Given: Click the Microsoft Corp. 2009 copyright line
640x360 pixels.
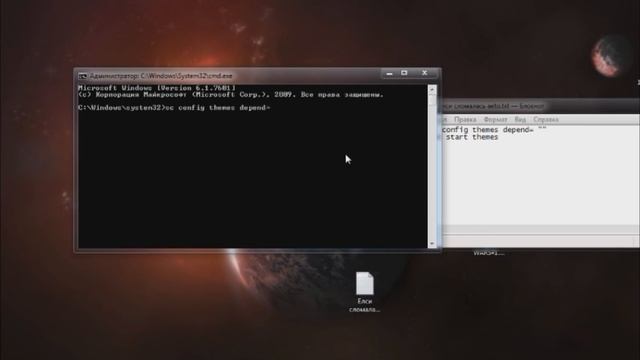Looking at the screenshot, I should coord(231,95).
